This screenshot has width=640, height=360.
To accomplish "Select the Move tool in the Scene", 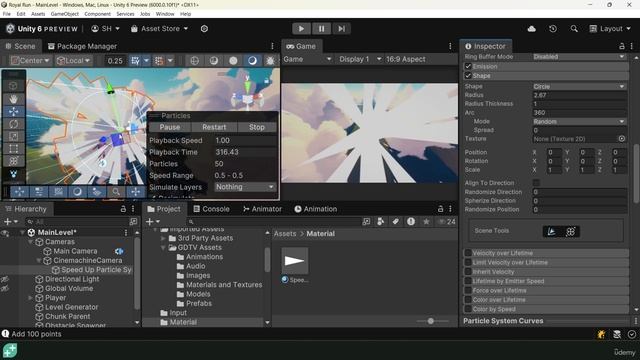I will pyautogui.click(x=13, y=111).
